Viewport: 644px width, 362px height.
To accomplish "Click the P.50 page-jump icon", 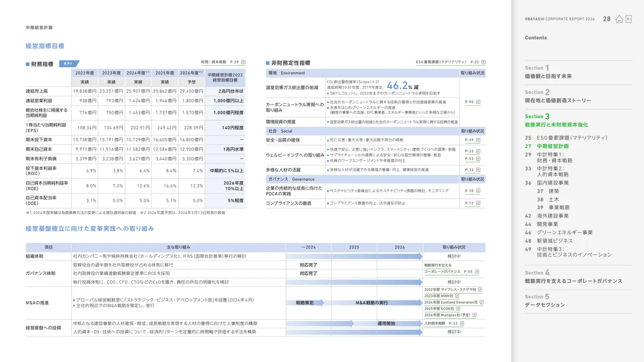I will (478, 102).
